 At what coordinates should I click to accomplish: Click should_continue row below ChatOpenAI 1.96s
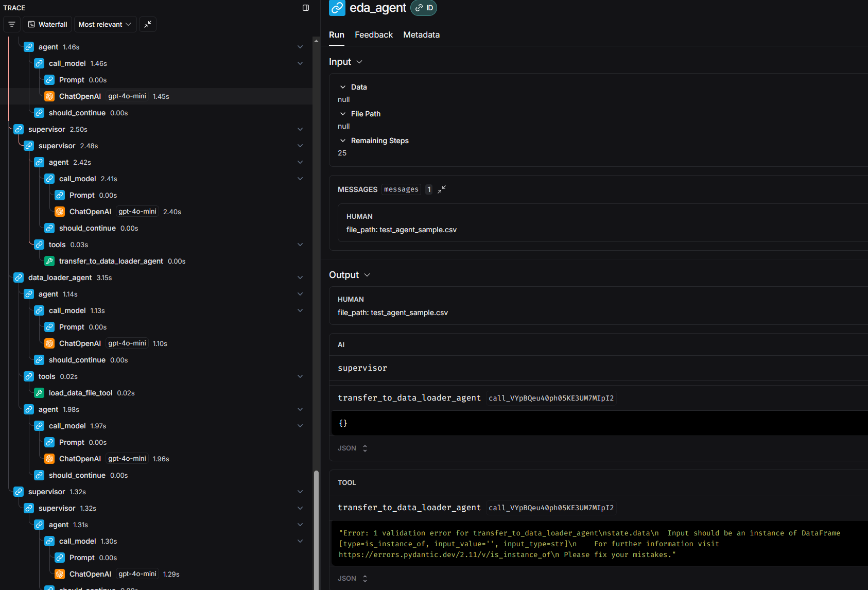[156, 475]
